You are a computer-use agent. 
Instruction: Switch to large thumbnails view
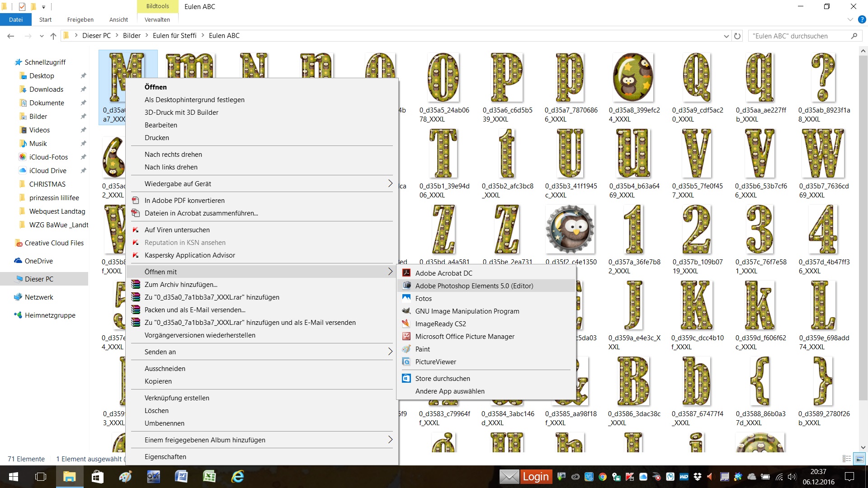tap(859, 459)
